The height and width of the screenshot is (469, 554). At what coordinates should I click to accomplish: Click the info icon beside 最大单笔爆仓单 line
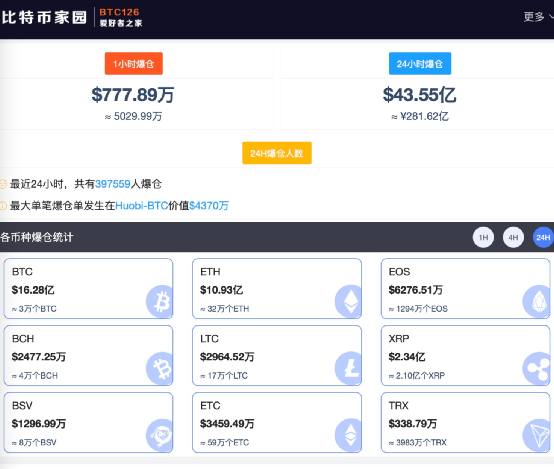(3, 206)
